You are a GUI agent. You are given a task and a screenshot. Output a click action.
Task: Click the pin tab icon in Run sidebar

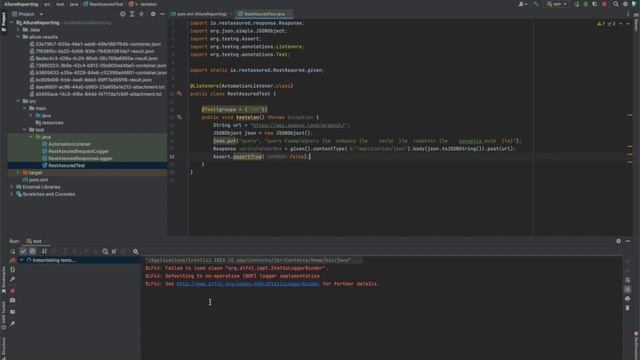[x=13, y=324]
